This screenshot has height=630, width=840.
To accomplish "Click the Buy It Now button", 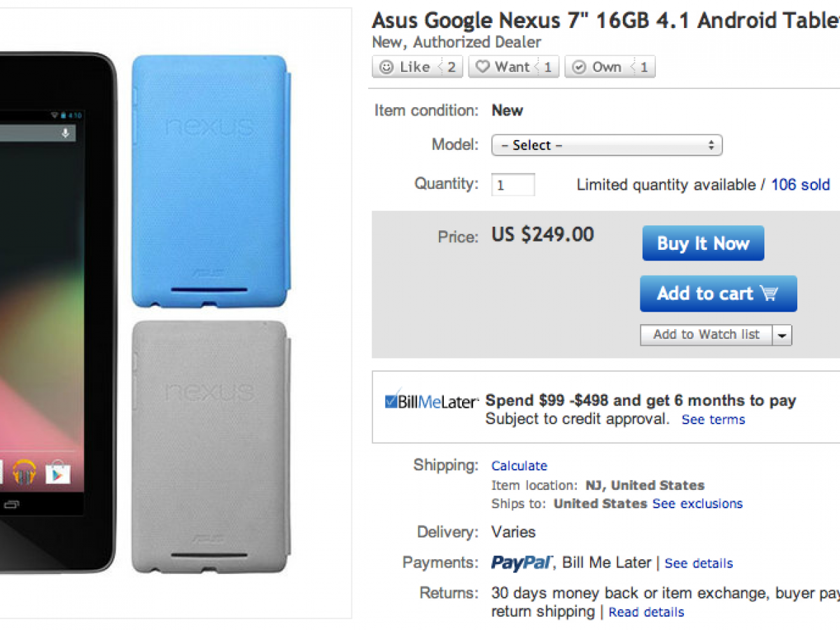I will 703,244.
